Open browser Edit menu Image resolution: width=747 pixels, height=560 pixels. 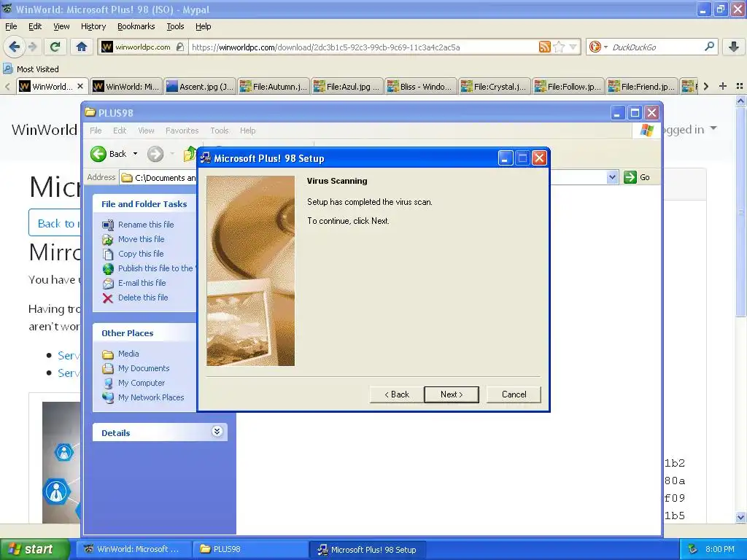[x=35, y=26]
